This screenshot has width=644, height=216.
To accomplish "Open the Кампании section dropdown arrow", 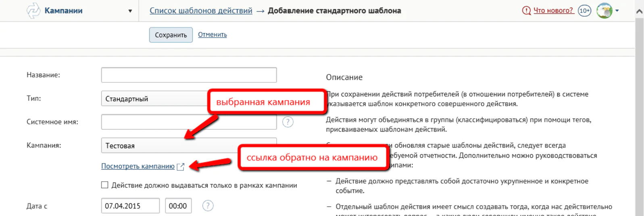I will tap(130, 11).
